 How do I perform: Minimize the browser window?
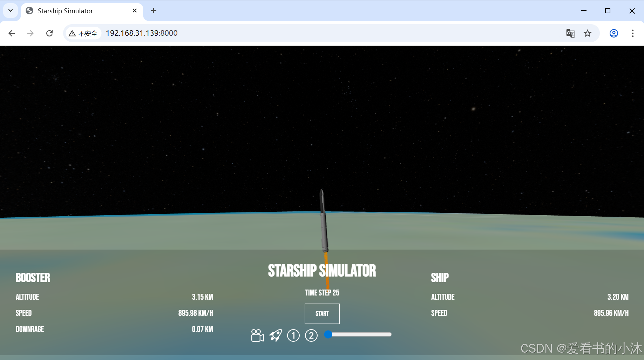pos(584,11)
